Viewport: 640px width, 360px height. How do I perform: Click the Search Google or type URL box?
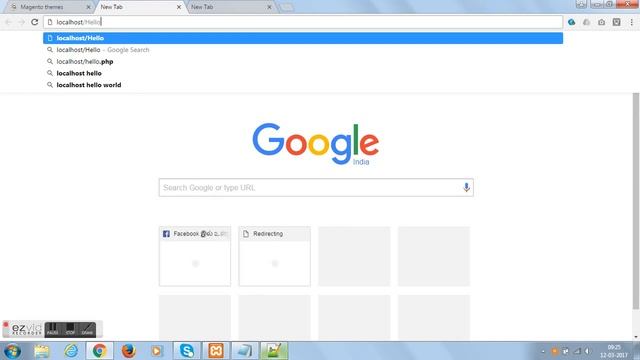[316, 187]
